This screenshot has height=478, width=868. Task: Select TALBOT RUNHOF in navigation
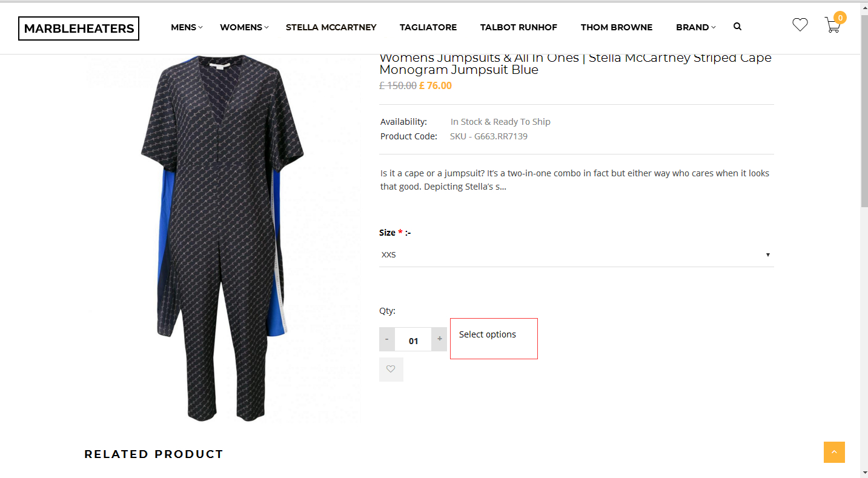pos(518,27)
